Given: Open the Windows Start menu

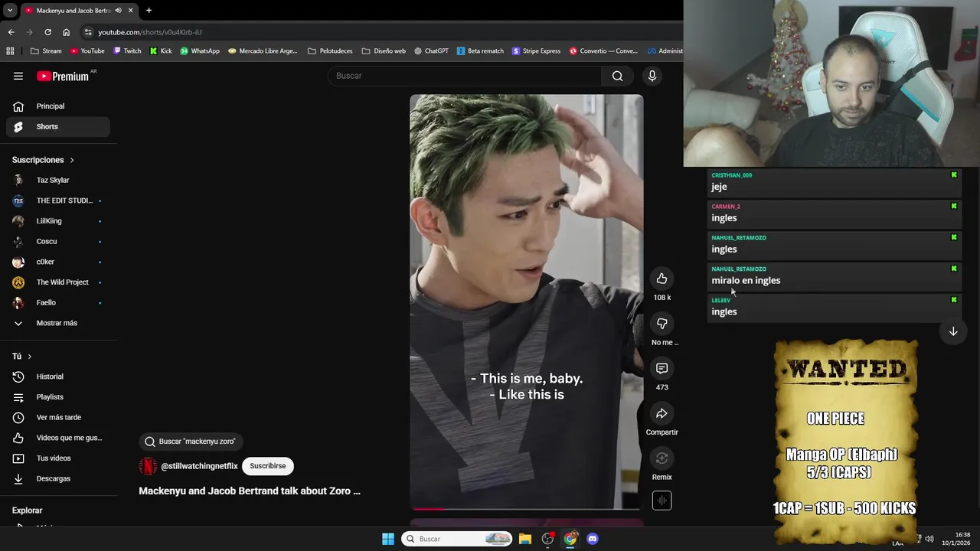Looking at the screenshot, I should coord(388,539).
